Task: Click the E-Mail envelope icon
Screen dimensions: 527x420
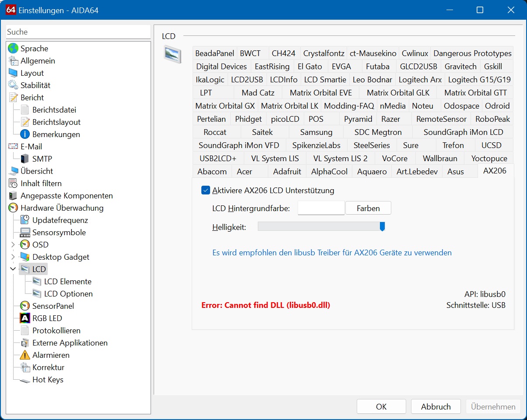Action: pyautogui.click(x=14, y=147)
